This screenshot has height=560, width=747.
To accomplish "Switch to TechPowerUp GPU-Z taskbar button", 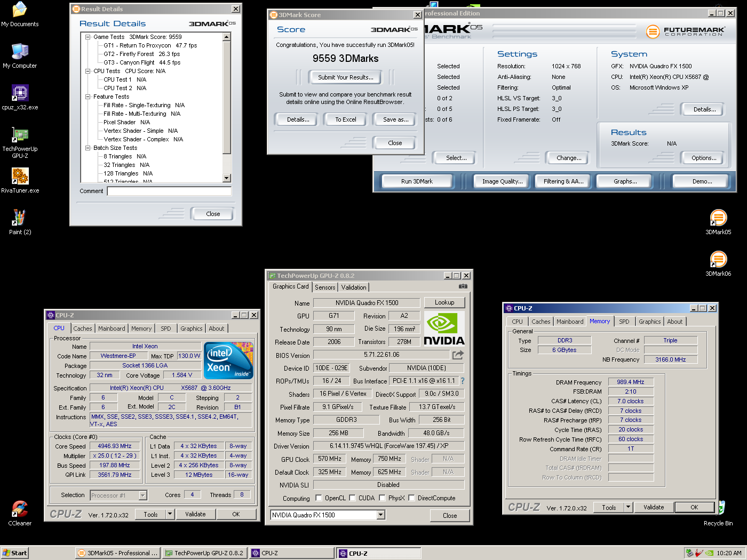I will pos(204,553).
